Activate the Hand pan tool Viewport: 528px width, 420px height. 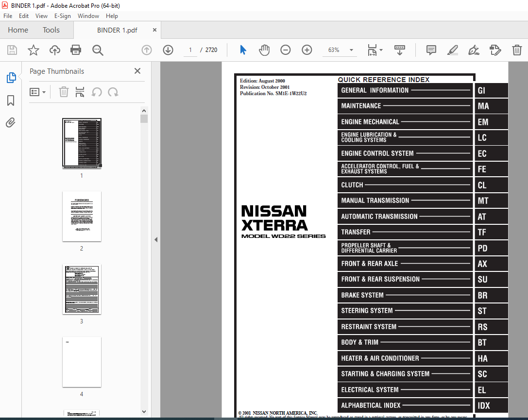pyautogui.click(x=264, y=50)
